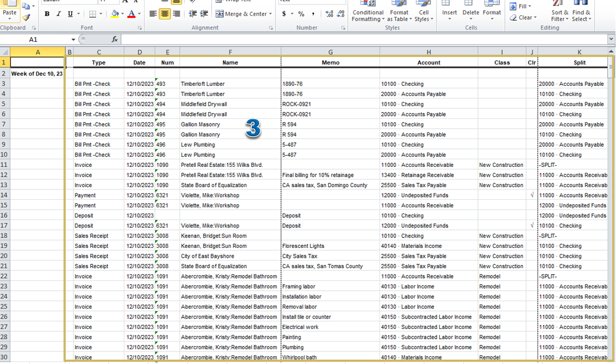
Task: Toggle underline formatting
Action: [70, 14]
